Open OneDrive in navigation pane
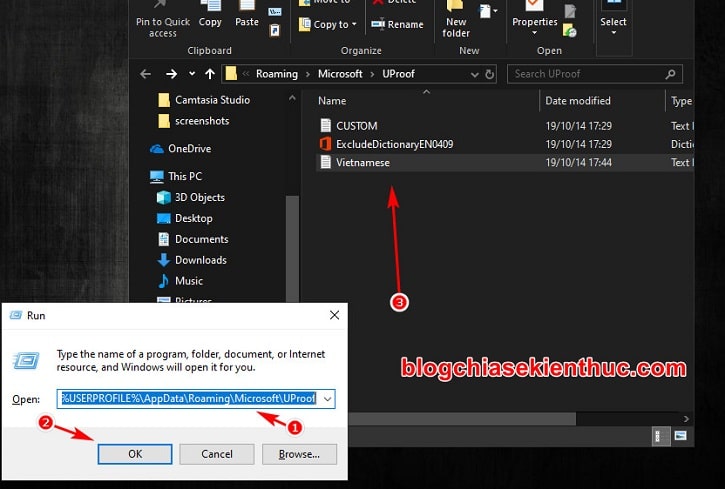725x489 pixels. 181,149
